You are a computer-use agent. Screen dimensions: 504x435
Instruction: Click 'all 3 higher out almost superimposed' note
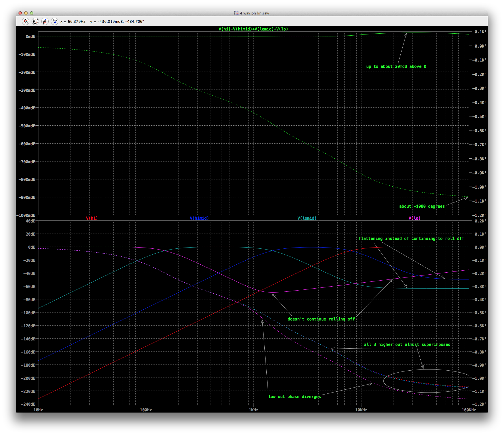[x=407, y=344]
